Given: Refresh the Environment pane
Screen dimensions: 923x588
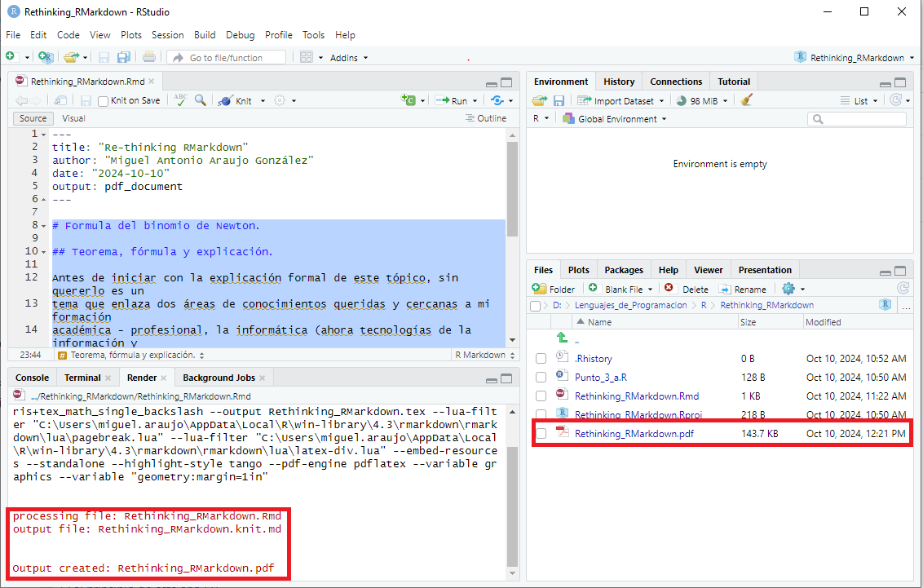Looking at the screenshot, I should pyautogui.click(x=896, y=100).
